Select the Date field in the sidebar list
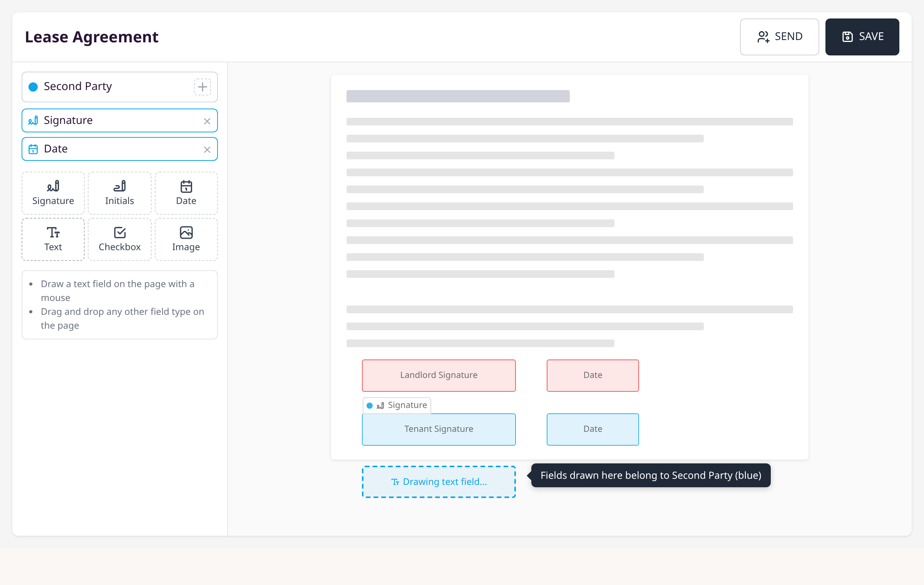924x585 pixels. point(120,149)
